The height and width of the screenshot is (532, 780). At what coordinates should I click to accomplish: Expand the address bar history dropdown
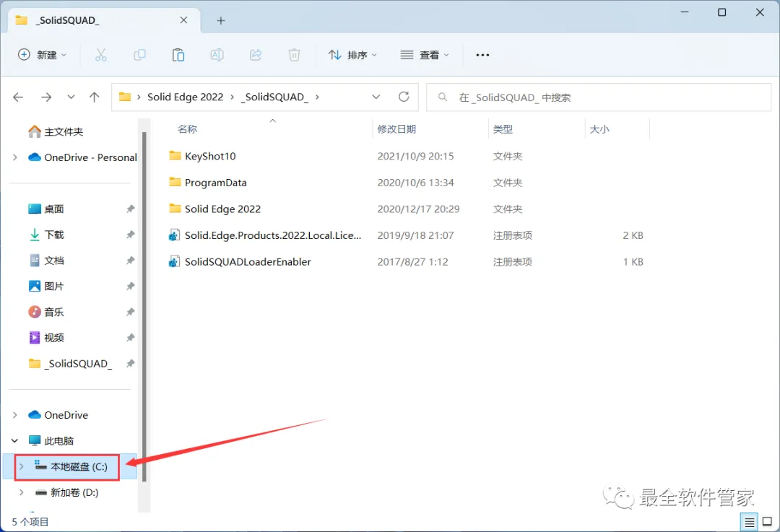(376, 97)
